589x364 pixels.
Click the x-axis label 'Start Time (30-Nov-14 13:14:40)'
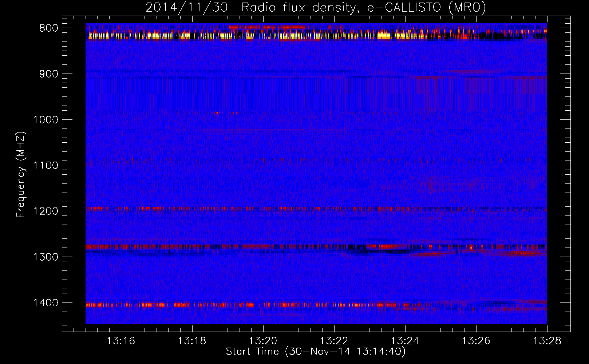316,352
